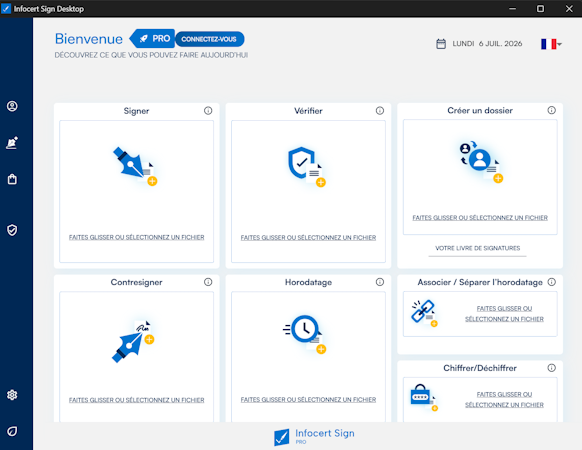
Task: Click the calendar icon beside the date
Action: [441, 44]
